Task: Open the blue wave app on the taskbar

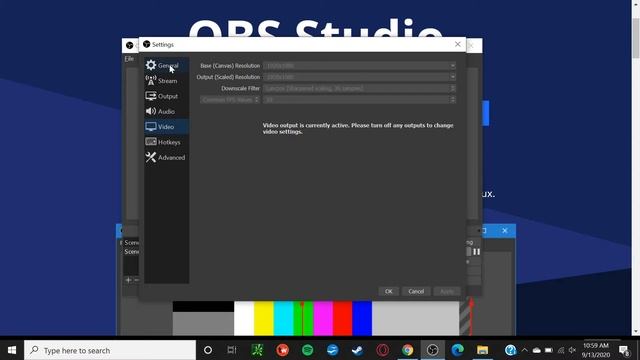Action: pyautogui.click(x=333, y=350)
